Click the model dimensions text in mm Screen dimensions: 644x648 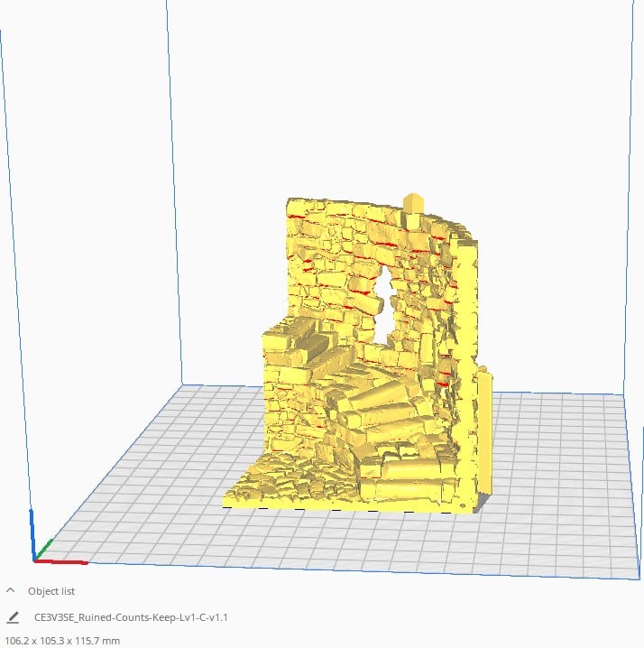[x=63, y=641]
